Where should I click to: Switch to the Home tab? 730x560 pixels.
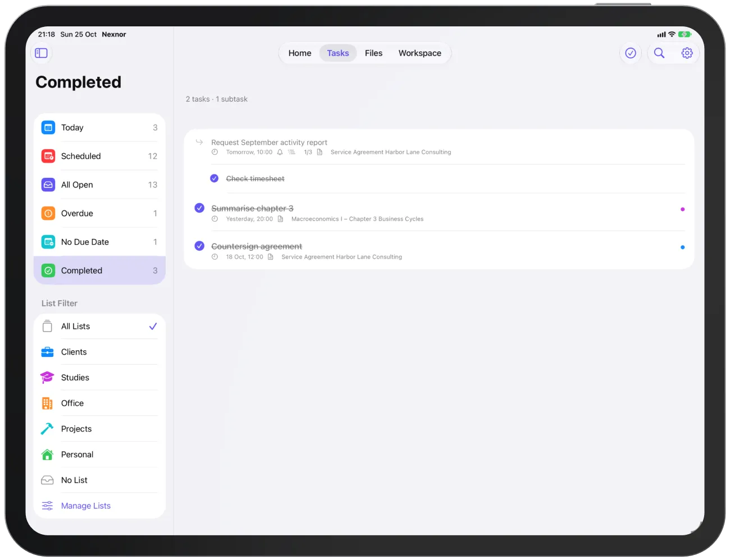tap(300, 53)
